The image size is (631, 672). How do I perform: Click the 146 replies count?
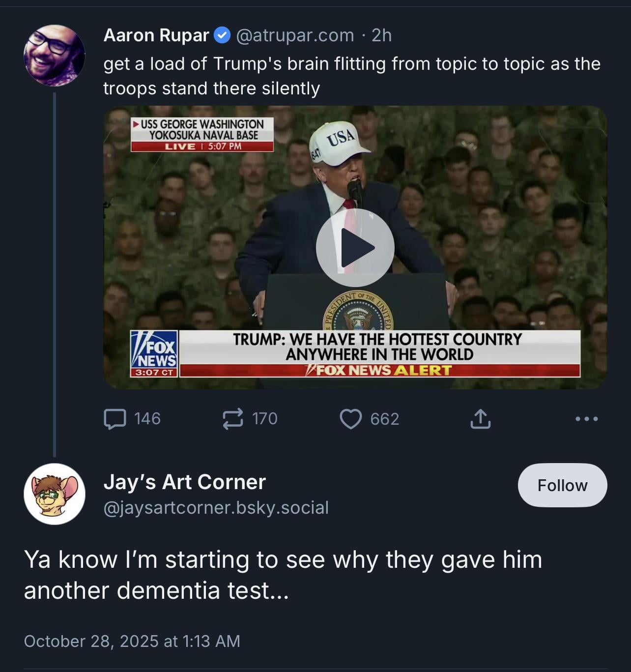click(x=147, y=419)
